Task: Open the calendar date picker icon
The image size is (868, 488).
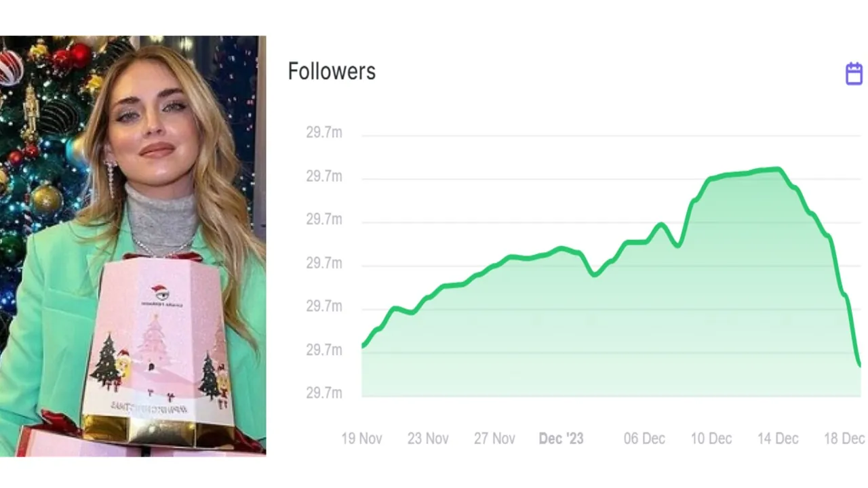Action: [854, 73]
